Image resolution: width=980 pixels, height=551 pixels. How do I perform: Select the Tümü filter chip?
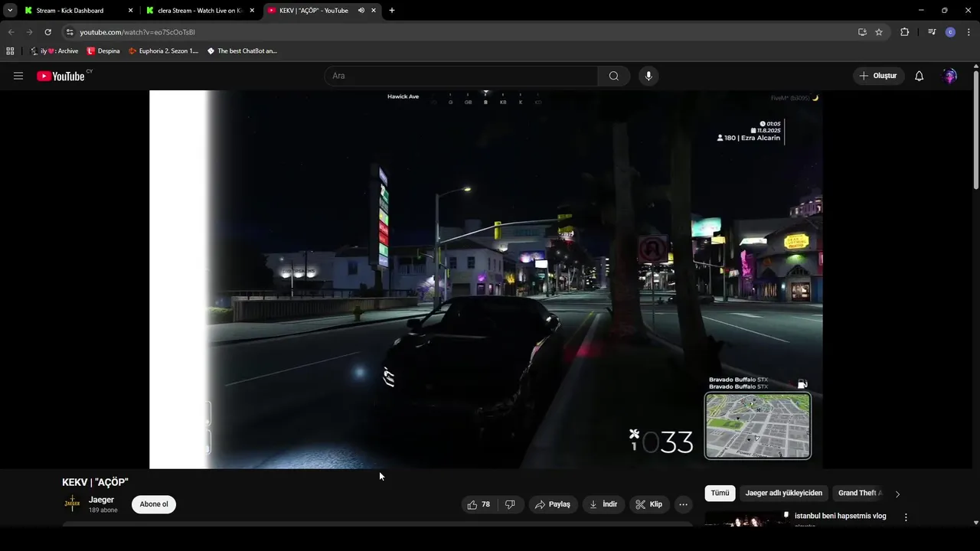pyautogui.click(x=720, y=494)
